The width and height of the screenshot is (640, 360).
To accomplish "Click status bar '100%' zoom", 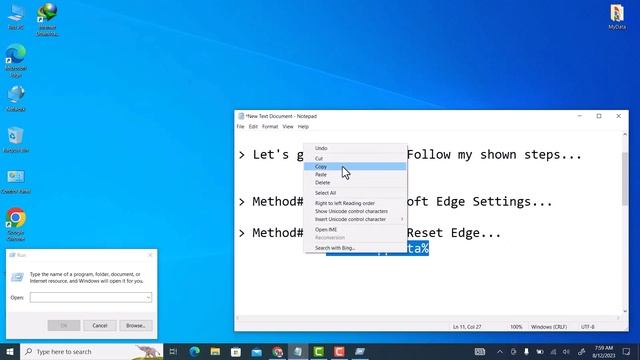I will [516, 327].
